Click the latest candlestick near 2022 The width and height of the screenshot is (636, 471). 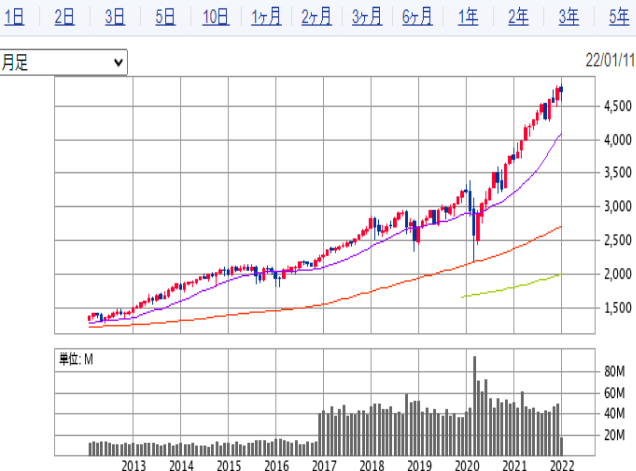[561, 91]
